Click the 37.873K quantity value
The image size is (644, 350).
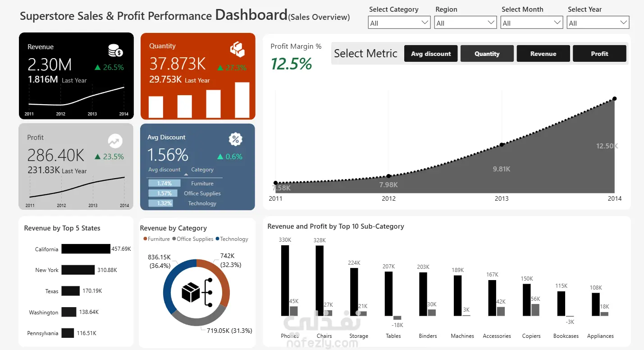pos(178,64)
